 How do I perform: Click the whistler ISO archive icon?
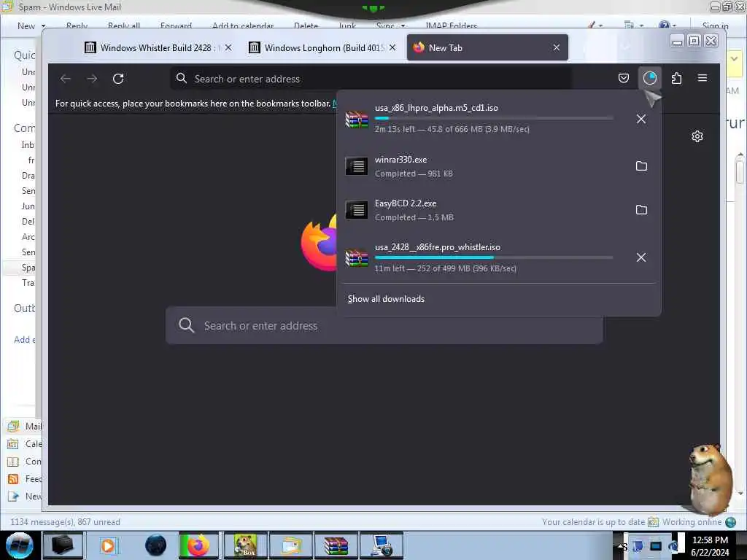point(357,258)
